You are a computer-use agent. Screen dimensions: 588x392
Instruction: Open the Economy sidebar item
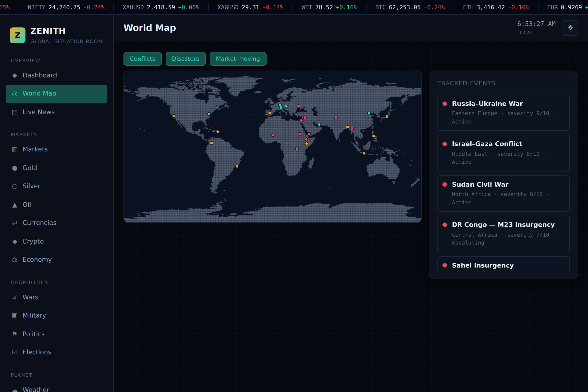(57, 260)
